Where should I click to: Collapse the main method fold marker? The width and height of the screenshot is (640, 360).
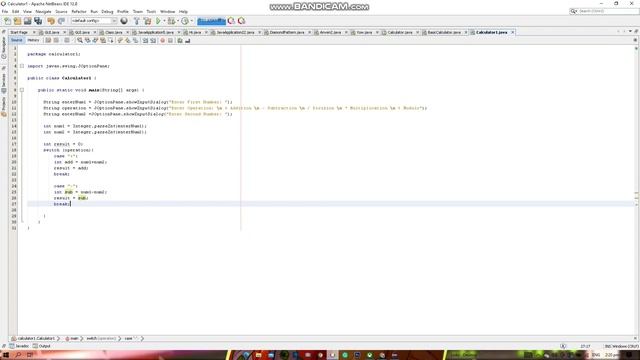(x=22, y=90)
